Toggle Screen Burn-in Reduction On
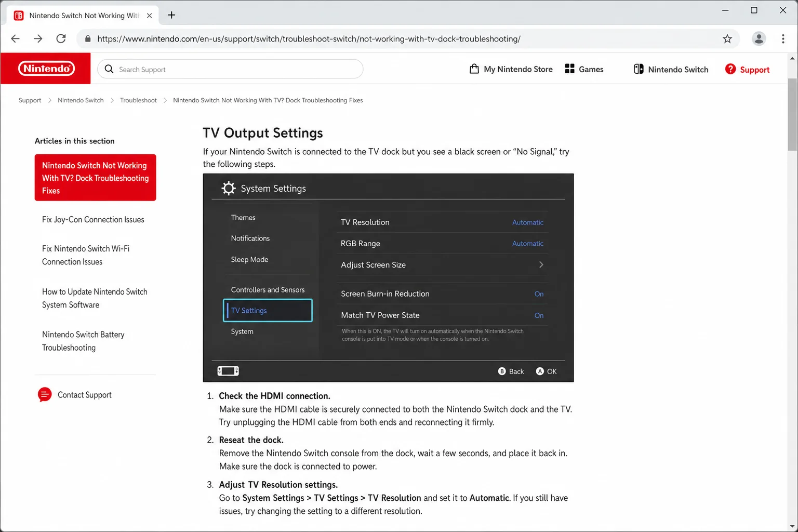Screen dimensions: 798x532 click(x=539, y=294)
